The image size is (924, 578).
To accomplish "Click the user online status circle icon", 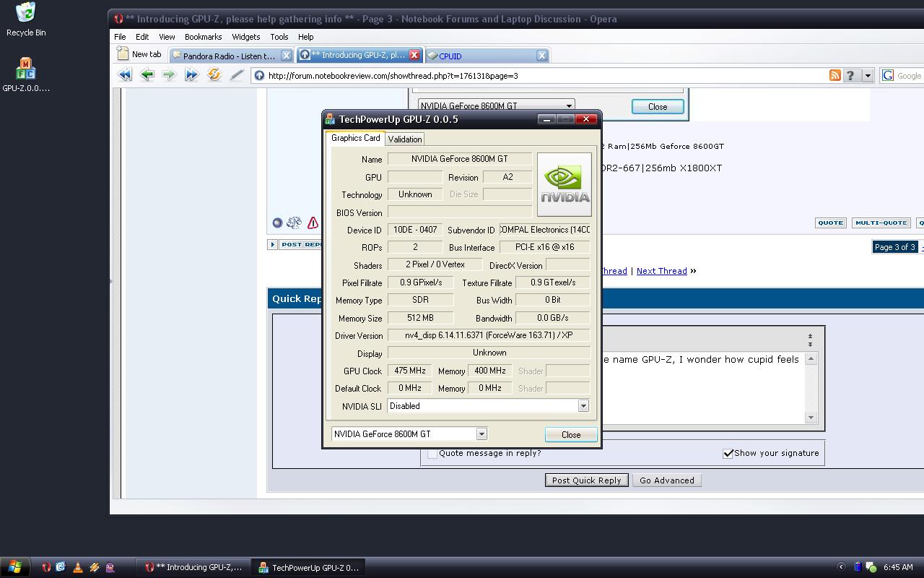I will pos(277,223).
